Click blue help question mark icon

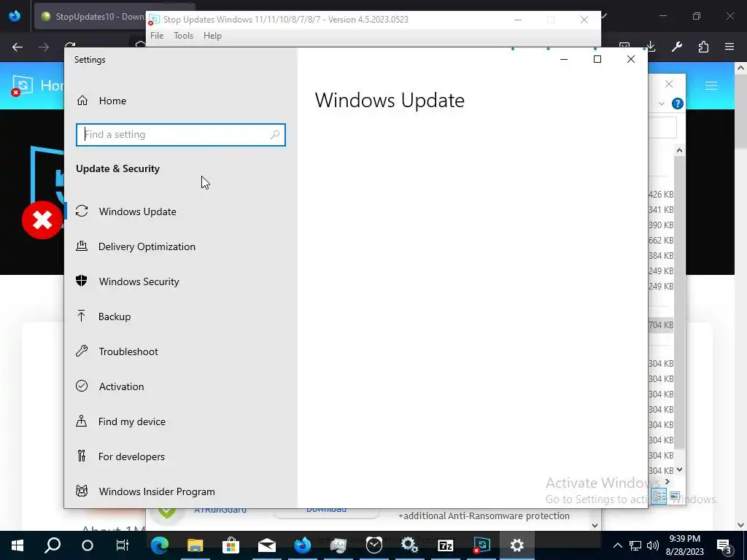(x=678, y=104)
